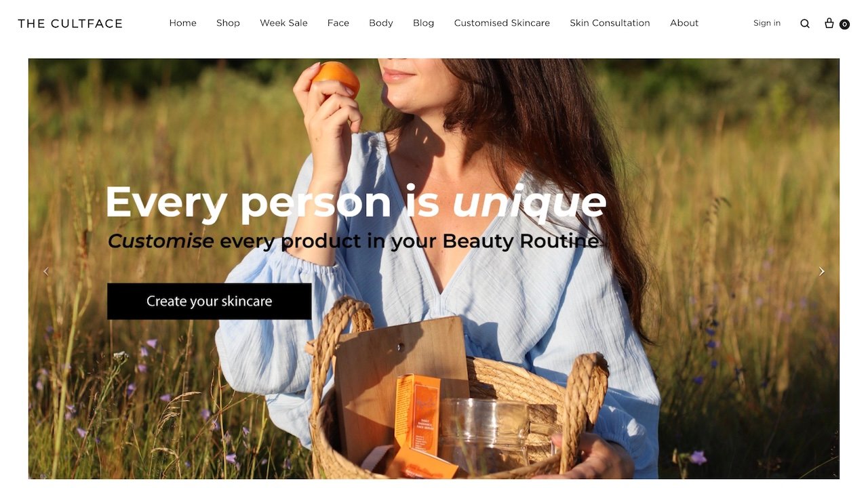Image resolution: width=868 pixels, height=488 pixels.
Task: Visit the Blog page
Action: point(424,23)
